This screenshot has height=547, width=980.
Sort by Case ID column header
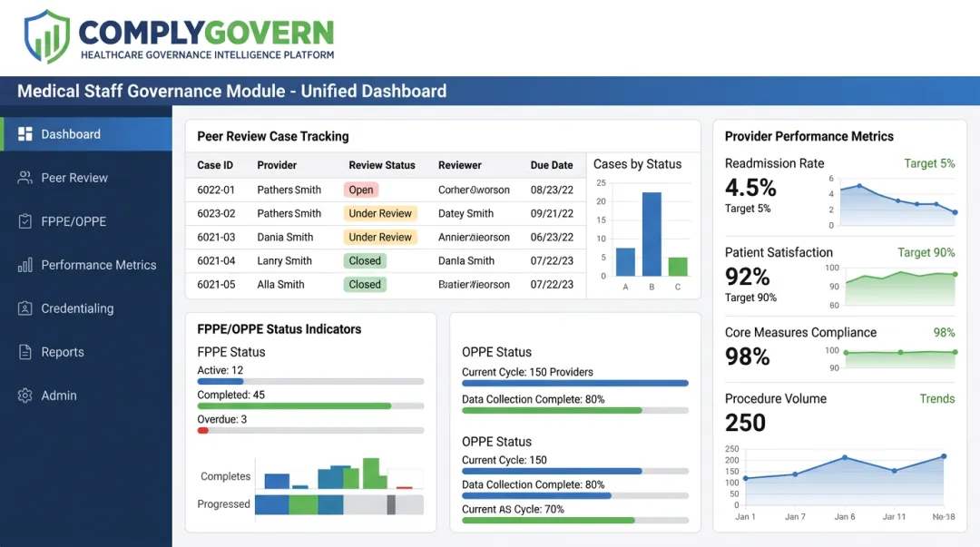click(x=215, y=165)
